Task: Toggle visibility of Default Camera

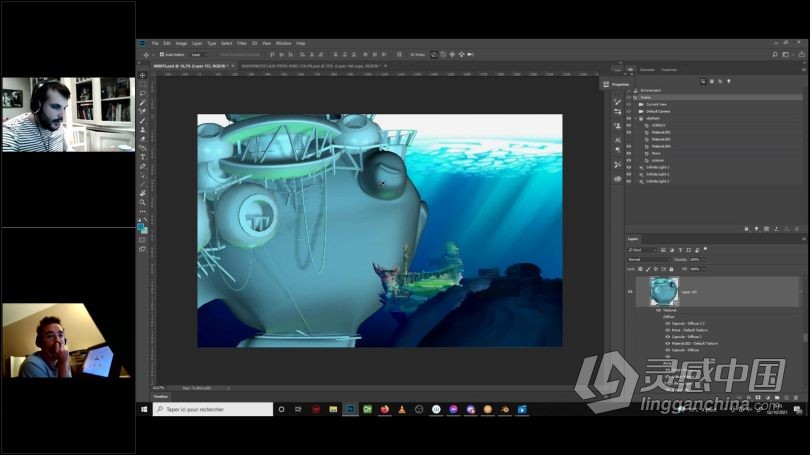Action: (x=629, y=112)
